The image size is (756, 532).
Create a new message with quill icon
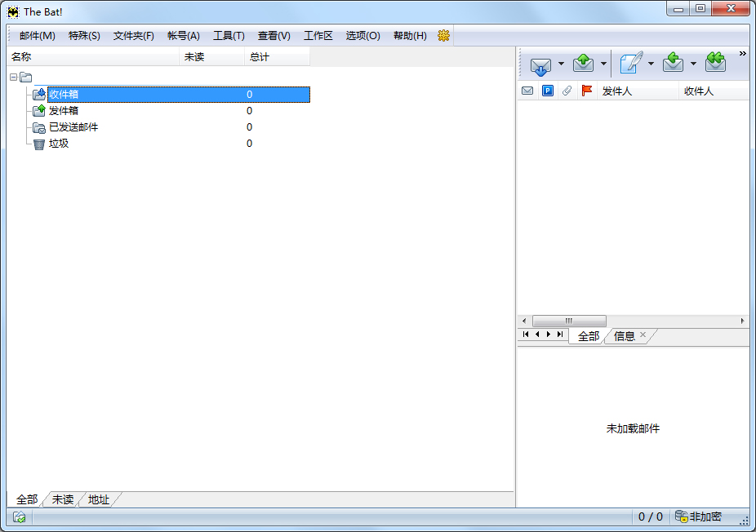(x=631, y=63)
